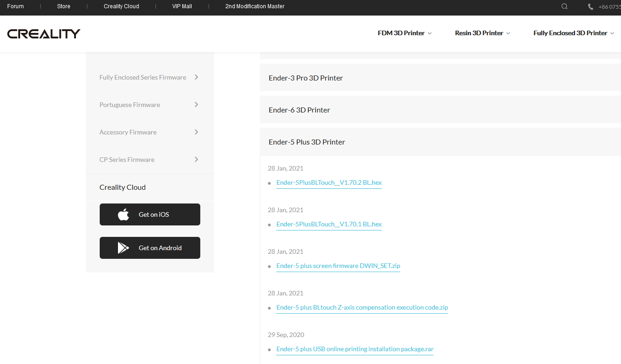Expand the Ender-6 3D Printer section
This screenshot has height=364, width=621.
click(x=440, y=110)
